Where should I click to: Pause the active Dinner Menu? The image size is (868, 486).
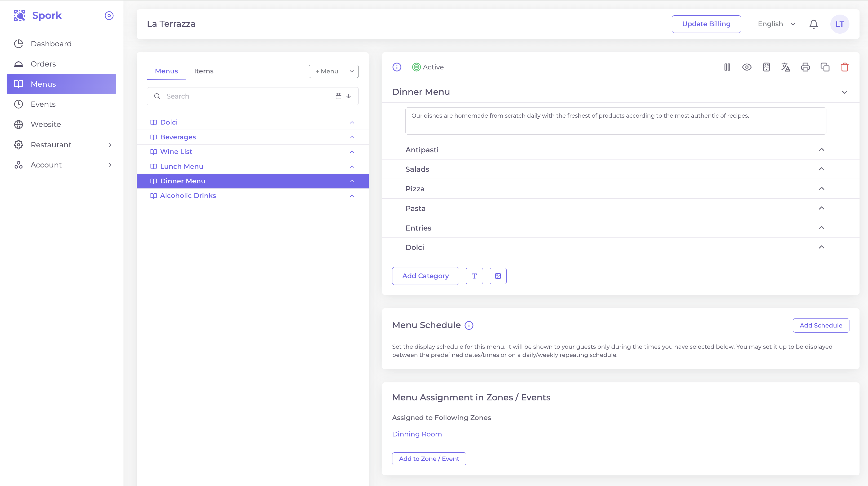point(727,67)
